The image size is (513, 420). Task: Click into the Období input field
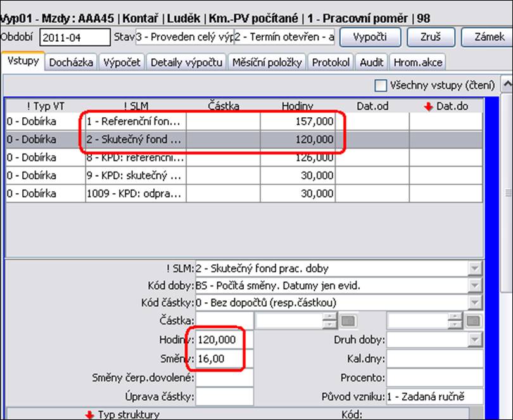pyautogui.click(x=74, y=37)
